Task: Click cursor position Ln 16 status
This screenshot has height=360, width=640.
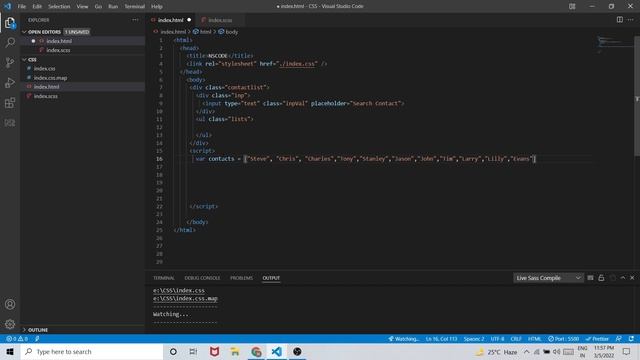Action: point(441,339)
